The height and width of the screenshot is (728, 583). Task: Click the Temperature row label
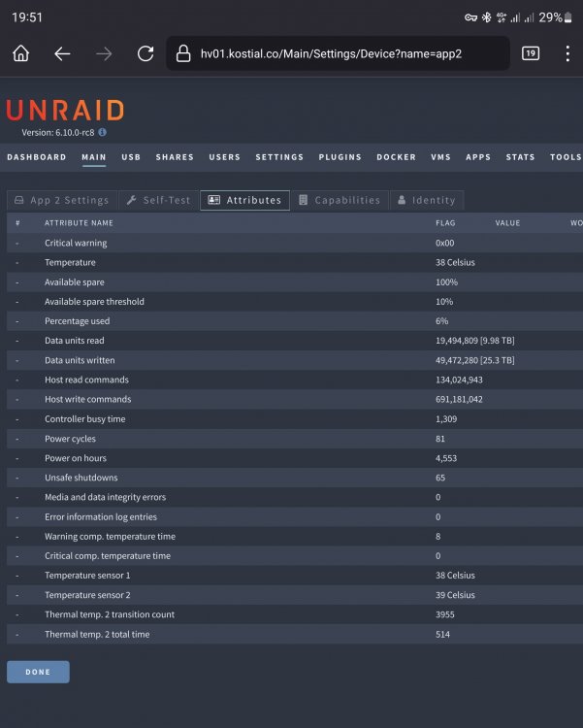pos(70,262)
